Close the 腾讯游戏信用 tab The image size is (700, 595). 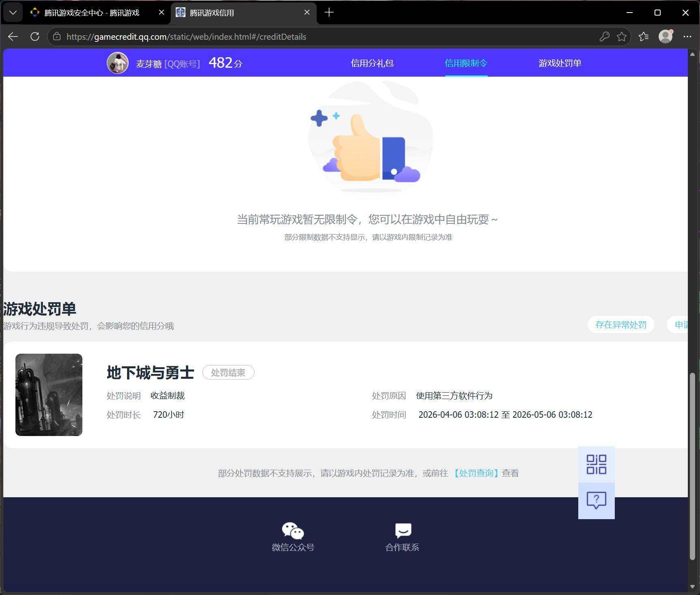tap(307, 13)
